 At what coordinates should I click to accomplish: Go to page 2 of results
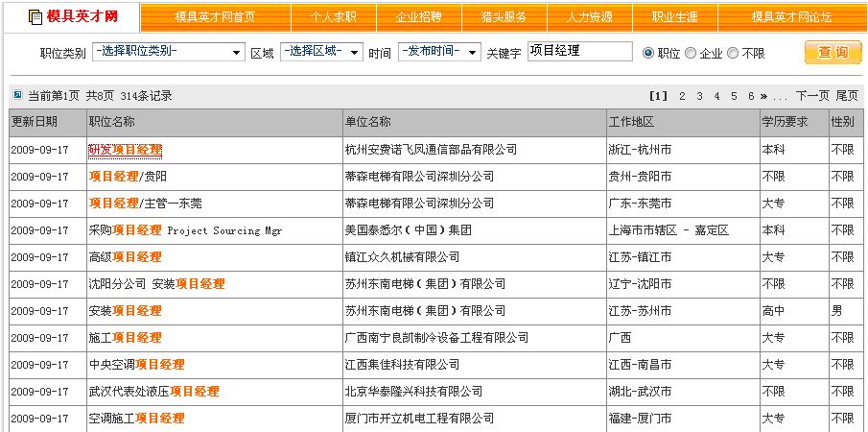pyautogui.click(x=682, y=96)
